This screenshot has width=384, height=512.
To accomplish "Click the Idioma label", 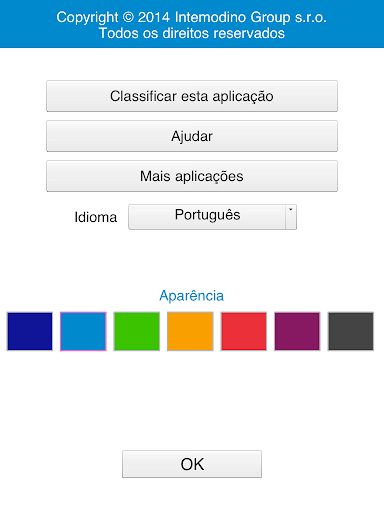I will point(96,217).
